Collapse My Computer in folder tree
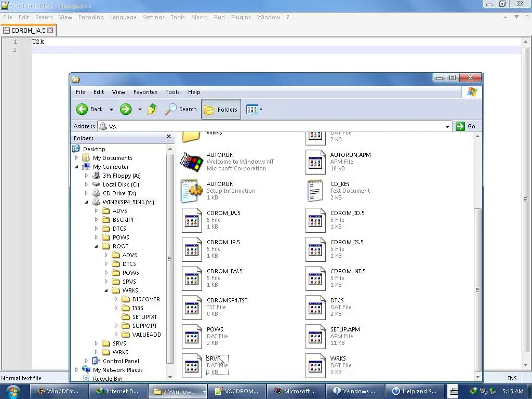The image size is (532, 399). click(x=77, y=167)
